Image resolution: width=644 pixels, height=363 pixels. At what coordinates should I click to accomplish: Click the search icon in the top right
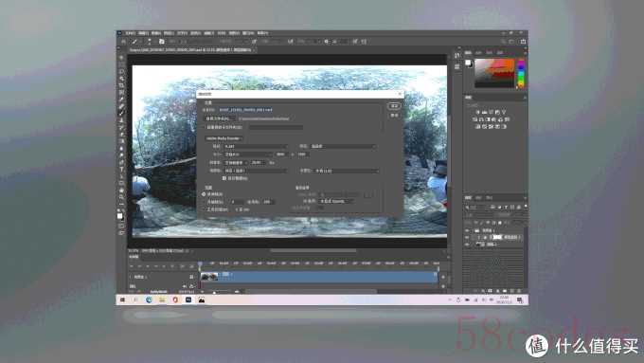[503, 42]
